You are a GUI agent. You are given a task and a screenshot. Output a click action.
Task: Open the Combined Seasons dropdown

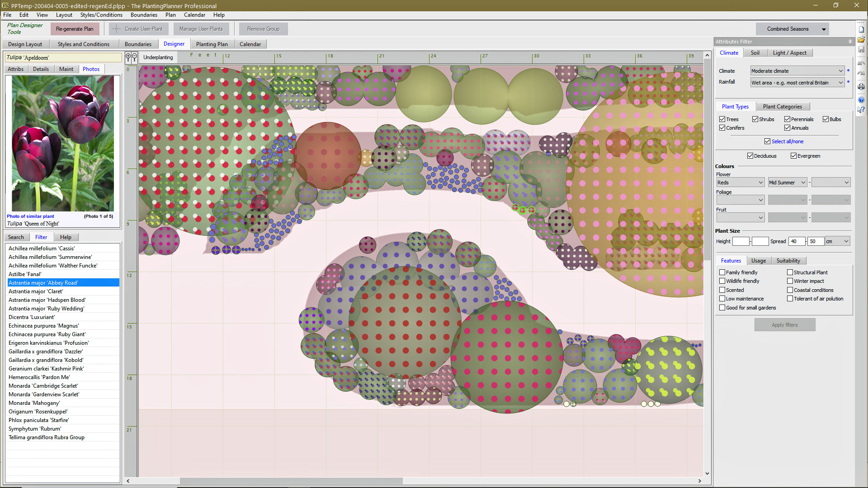click(x=824, y=29)
